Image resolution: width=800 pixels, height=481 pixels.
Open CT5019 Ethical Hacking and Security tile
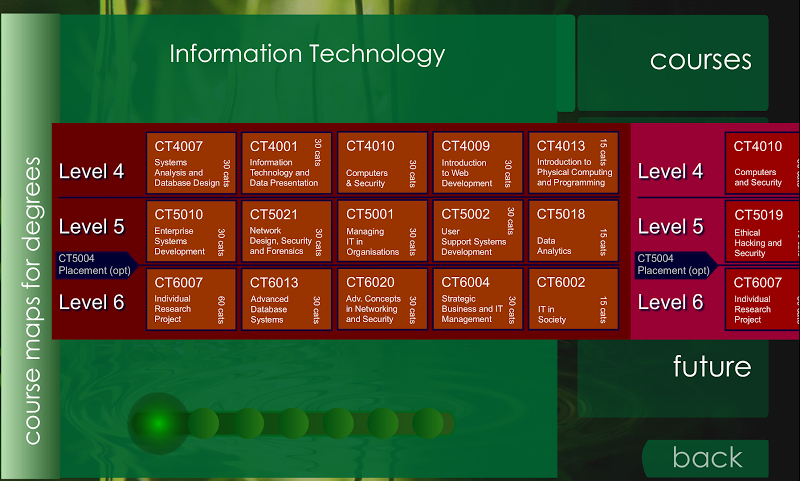pyautogui.click(x=762, y=232)
